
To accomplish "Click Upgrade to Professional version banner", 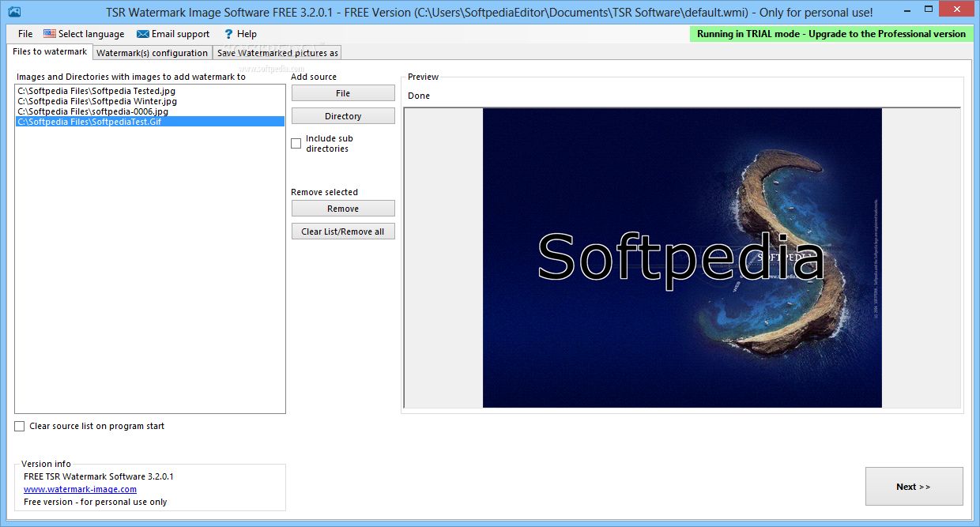I will pyautogui.click(x=831, y=34).
